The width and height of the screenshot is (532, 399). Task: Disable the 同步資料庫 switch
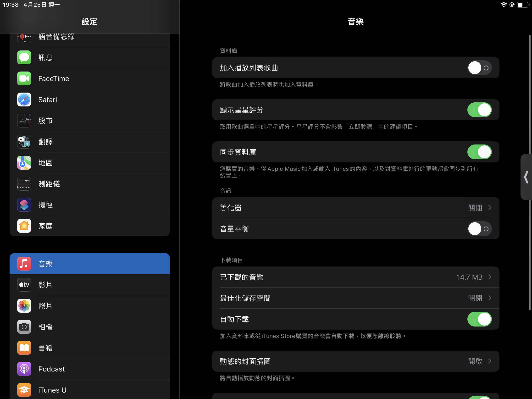pos(479,152)
